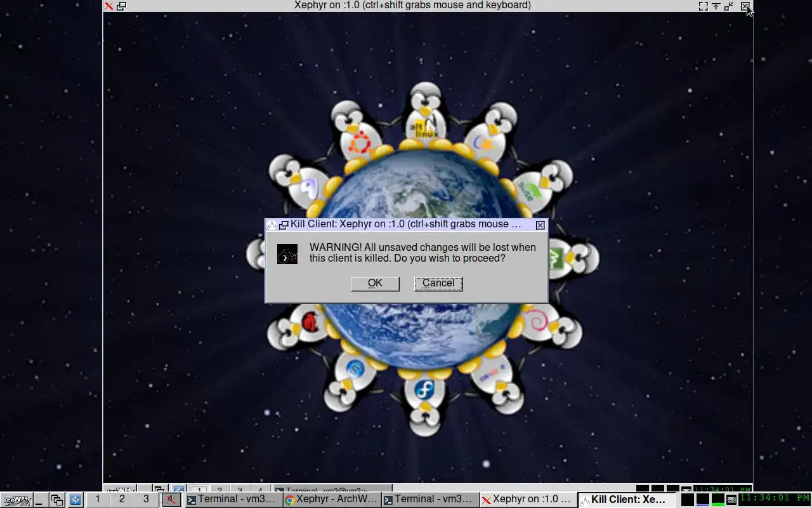Switch to workspace 4 in the outer taskbar
This screenshot has height=508, width=812.
[170, 499]
